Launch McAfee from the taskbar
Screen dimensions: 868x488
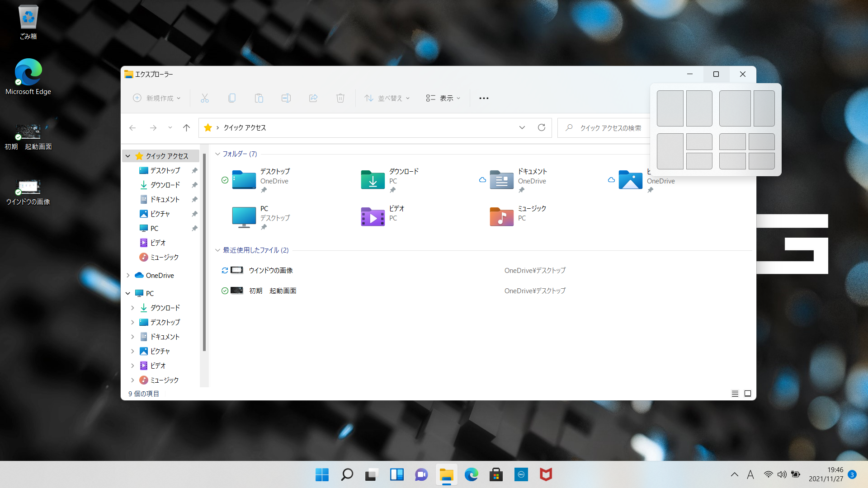click(x=546, y=474)
